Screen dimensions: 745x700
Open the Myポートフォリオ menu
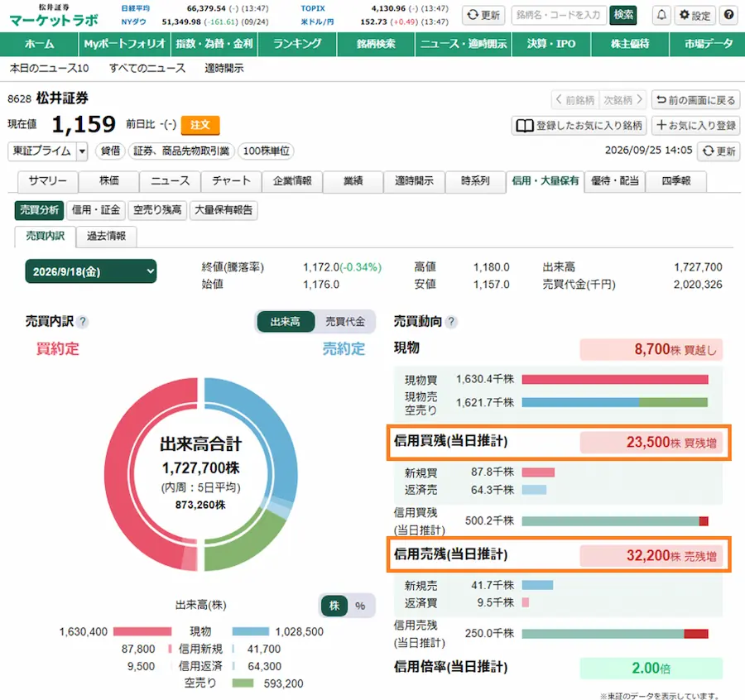point(124,44)
